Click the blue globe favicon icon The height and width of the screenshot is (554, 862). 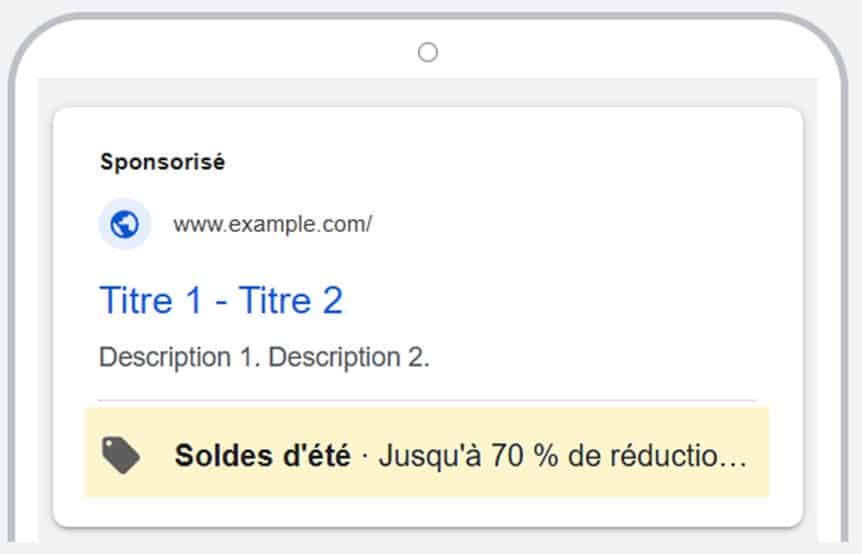pos(124,224)
